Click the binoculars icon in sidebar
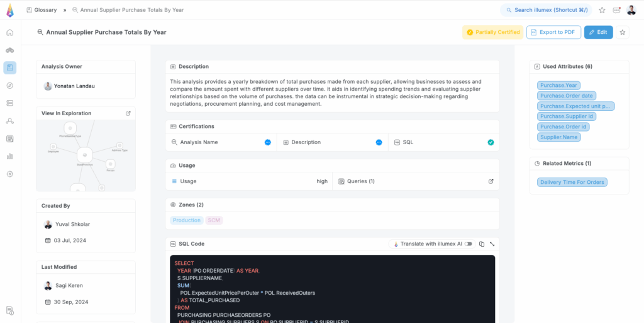The image size is (644, 323). pyautogui.click(x=9, y=50)
